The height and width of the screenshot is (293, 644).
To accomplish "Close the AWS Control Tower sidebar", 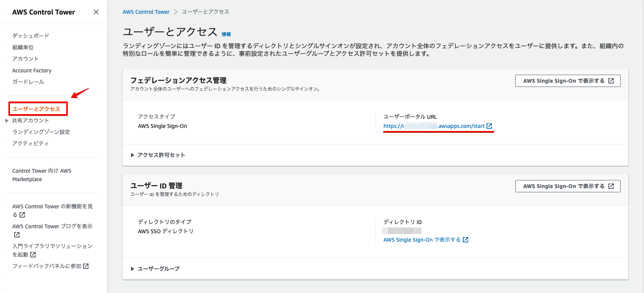I will [96, 12].
